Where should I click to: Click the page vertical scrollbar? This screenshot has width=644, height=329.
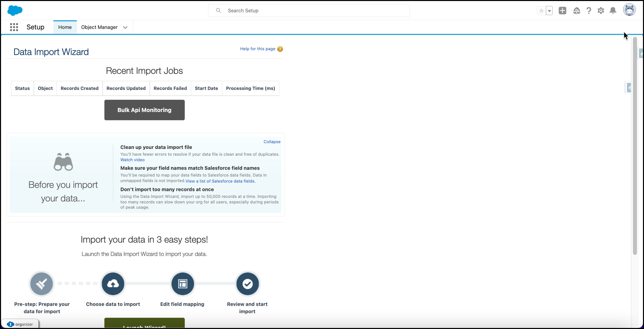pos(635,146)
